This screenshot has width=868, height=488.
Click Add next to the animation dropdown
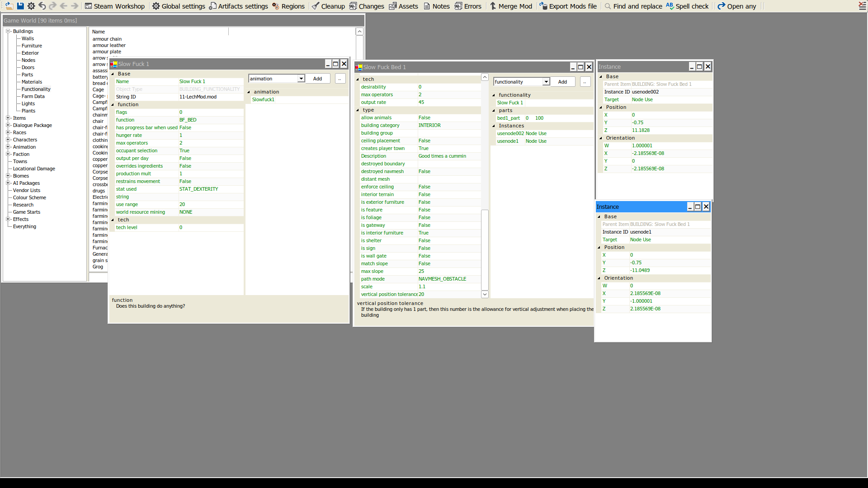coord(317,79)
